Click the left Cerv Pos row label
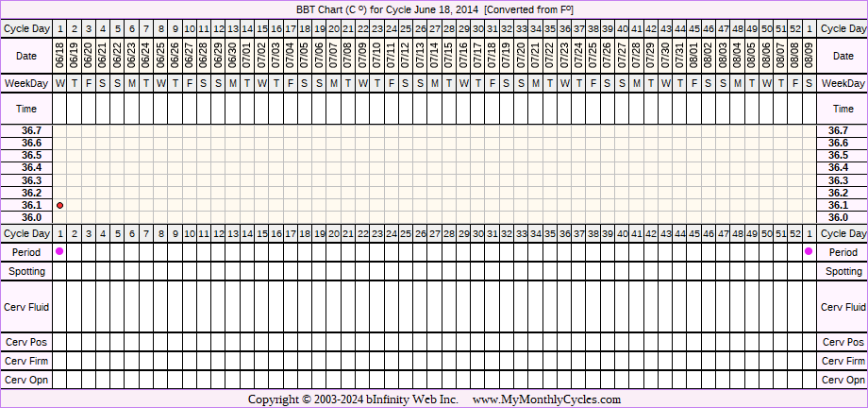 (x=26, y=342)
